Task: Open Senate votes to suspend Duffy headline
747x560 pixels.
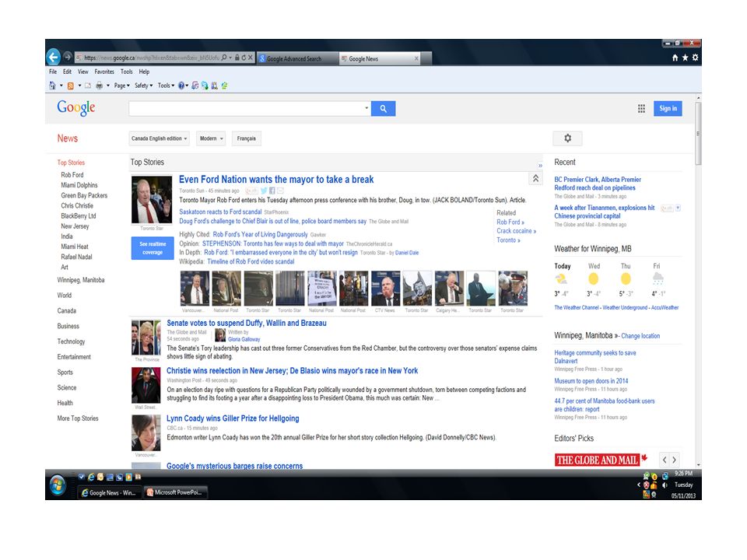Action: pos(247,323)
